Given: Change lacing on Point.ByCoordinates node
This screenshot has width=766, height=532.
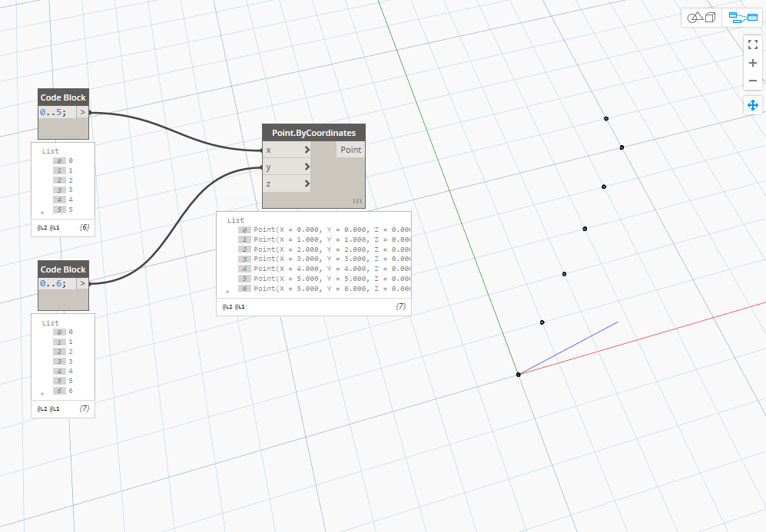Looking at the screenshot, I should (x=359, y=200).
